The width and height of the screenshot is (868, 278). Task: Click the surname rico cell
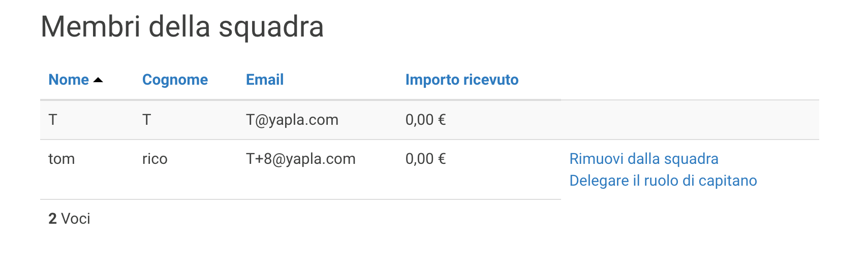pos(154,159)
